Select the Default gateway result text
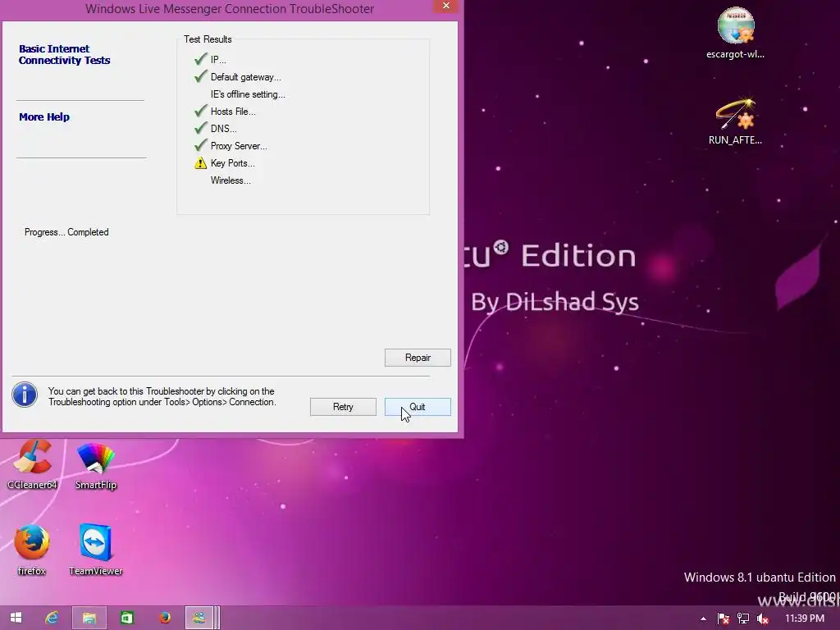The image size is (840, 630). tap(245, 77)
